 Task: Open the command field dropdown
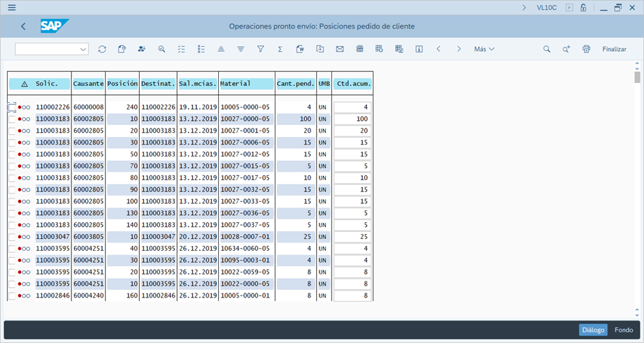click(x=83, y=50)
